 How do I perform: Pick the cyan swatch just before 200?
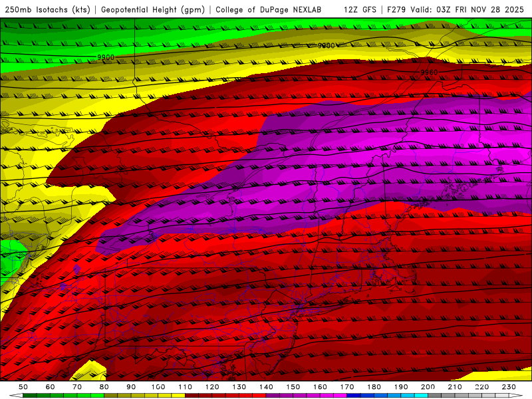[x=421, y=396]
